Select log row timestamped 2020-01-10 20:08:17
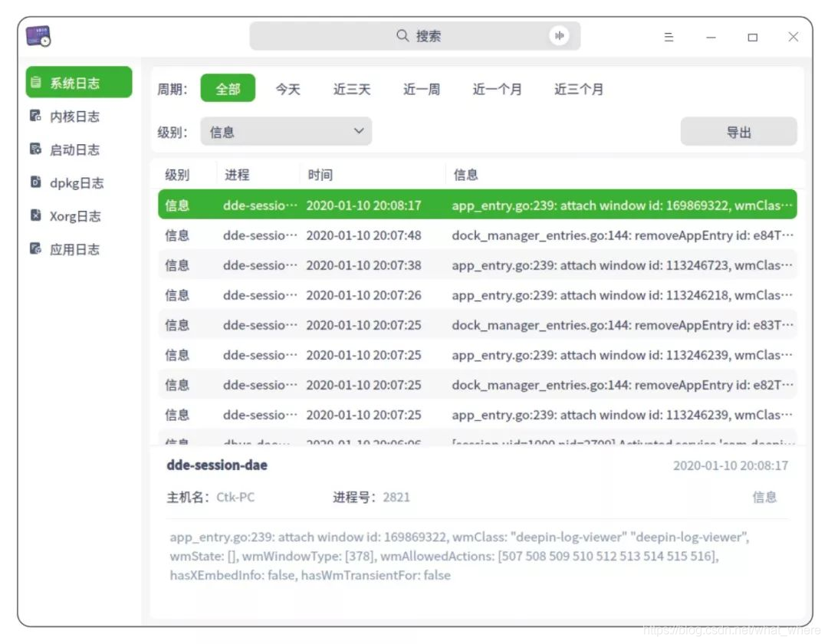The width and height of the screenshot is (828, 644). click(x=478, y=204)
